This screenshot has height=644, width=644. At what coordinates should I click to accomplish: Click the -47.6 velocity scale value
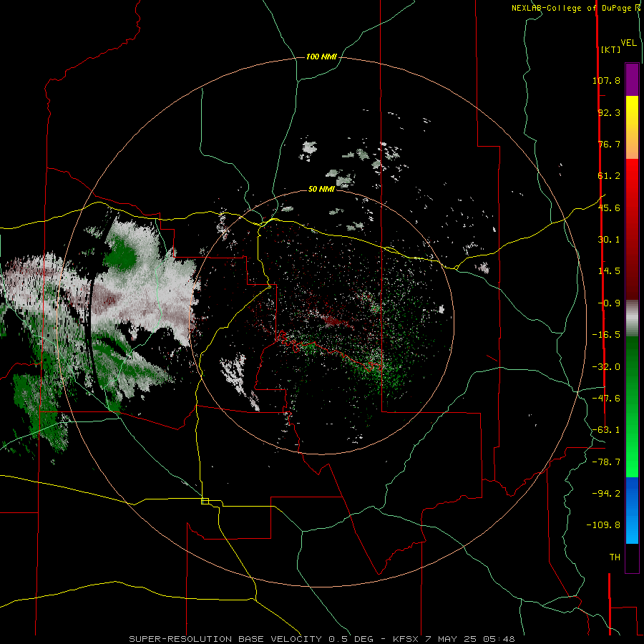(x=606, y=399)
